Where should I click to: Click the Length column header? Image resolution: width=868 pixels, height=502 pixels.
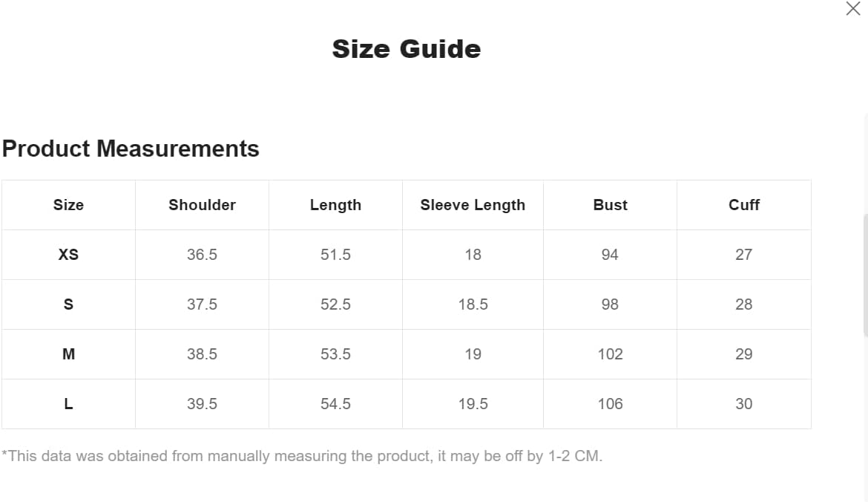click(335, 205)
